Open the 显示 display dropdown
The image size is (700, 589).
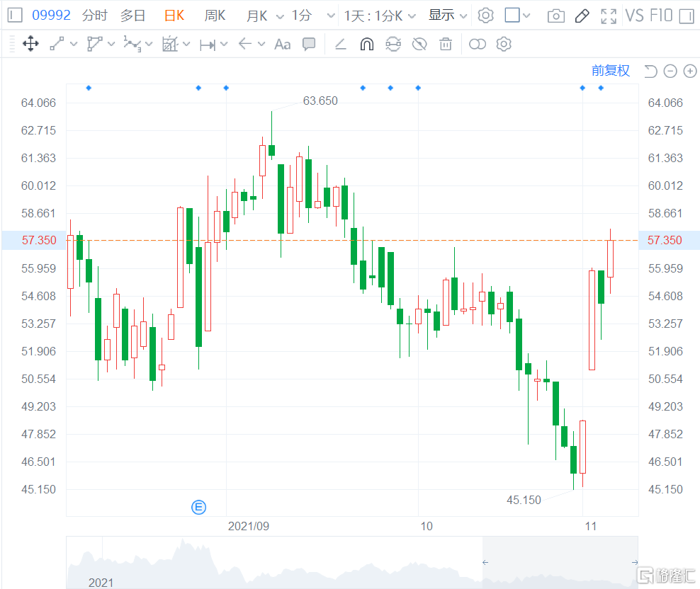[448, 16]
